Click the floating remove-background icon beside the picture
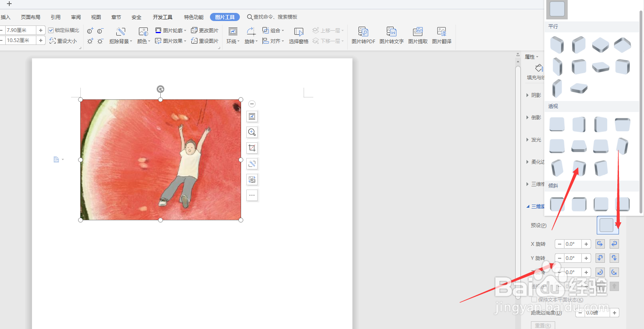Image resolution: width=644 pixels, height=329 pixels. point(252,164)
